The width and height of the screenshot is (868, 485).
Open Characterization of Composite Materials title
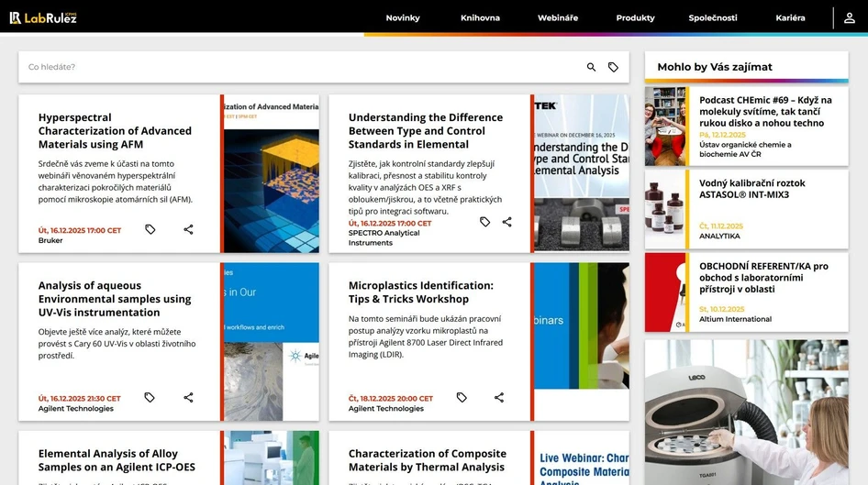click(x=427, y=460)
